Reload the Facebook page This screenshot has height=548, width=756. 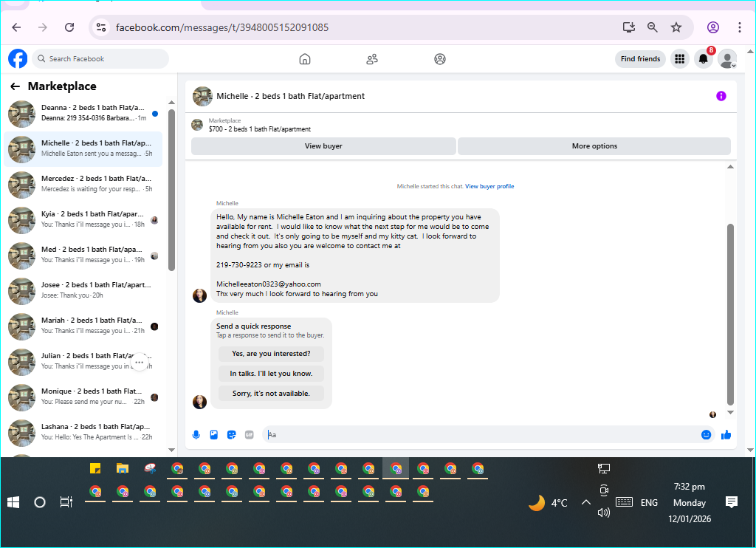tap(69, 27)
